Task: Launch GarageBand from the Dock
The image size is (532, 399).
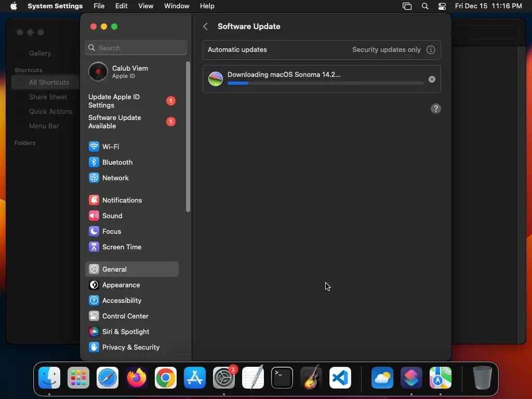Action: tap(311, 378)
